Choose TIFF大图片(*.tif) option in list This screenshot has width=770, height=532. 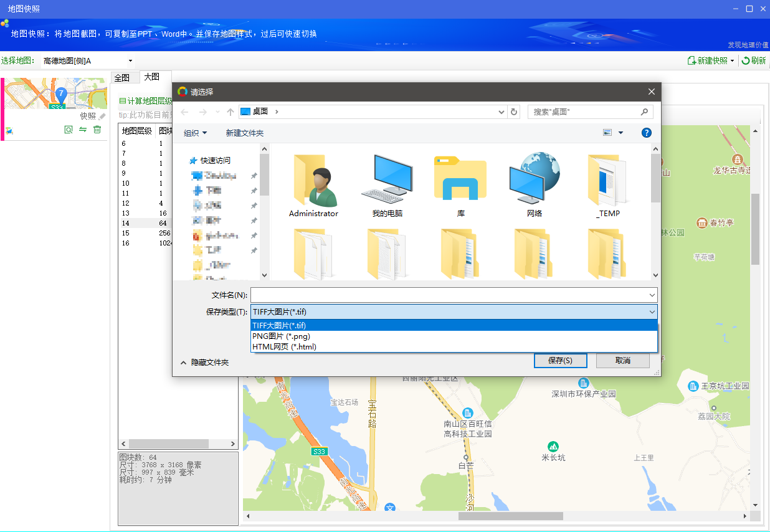tap(454, 325)
